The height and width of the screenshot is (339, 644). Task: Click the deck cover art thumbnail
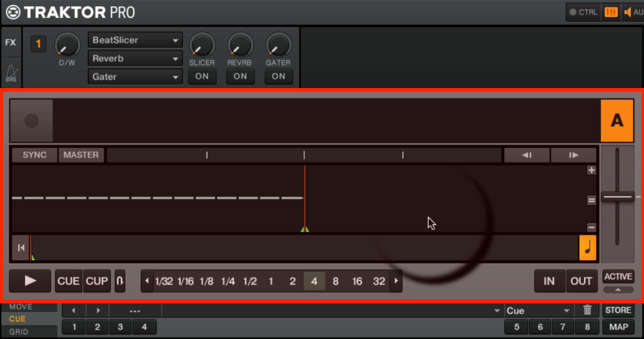(31, 121)
